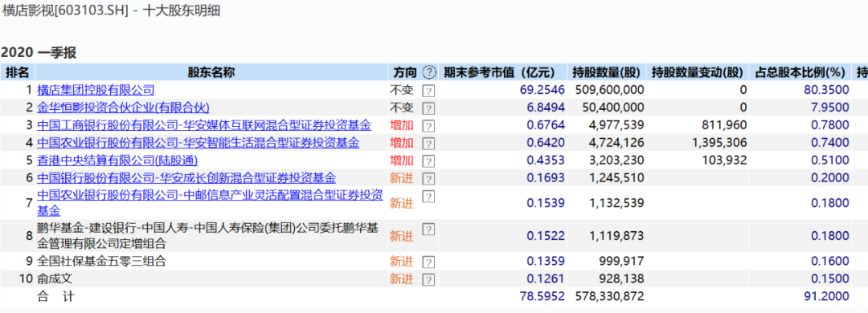Open 中邮信息产业灵活配置混合型 fund link
The width and height of the screenshot is (868, 313).
210,203
